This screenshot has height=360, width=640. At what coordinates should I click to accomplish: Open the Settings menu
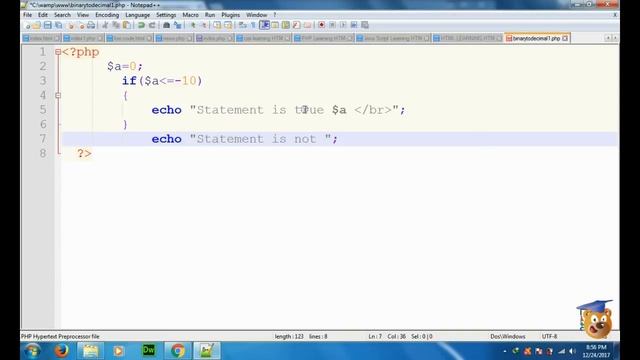(x=166, y=15)
